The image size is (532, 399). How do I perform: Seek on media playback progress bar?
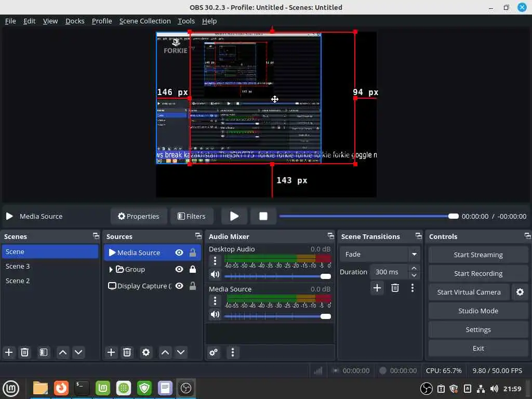click(x=369, y=216)
